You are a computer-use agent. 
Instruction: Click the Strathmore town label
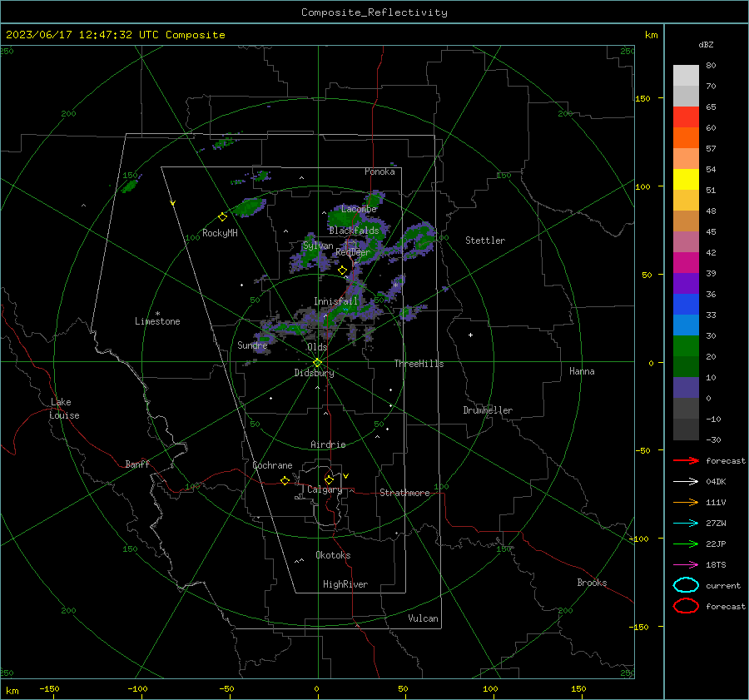[x=404, y=493]
